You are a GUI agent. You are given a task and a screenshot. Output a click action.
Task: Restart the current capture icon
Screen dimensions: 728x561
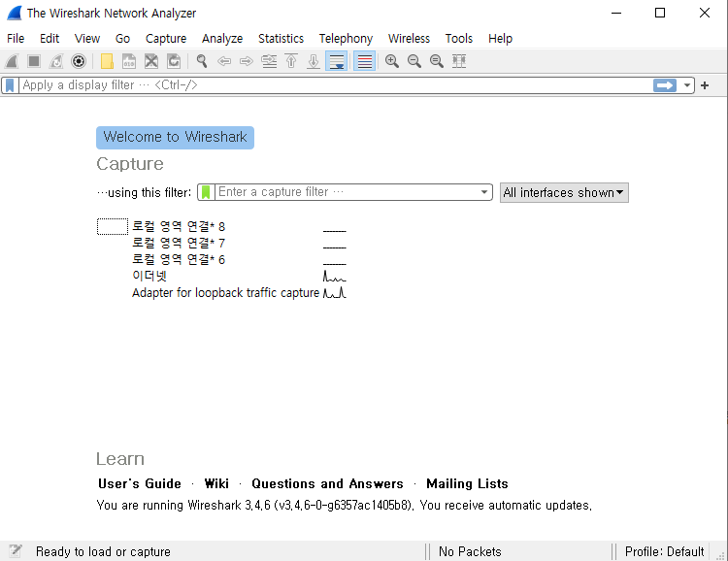click(x=56, y=61)
